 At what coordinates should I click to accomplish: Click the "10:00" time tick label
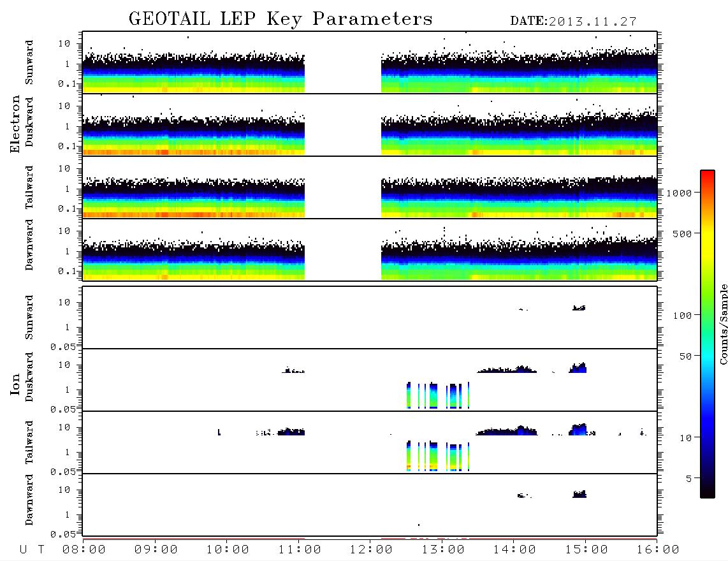click(x=228, y=550)
